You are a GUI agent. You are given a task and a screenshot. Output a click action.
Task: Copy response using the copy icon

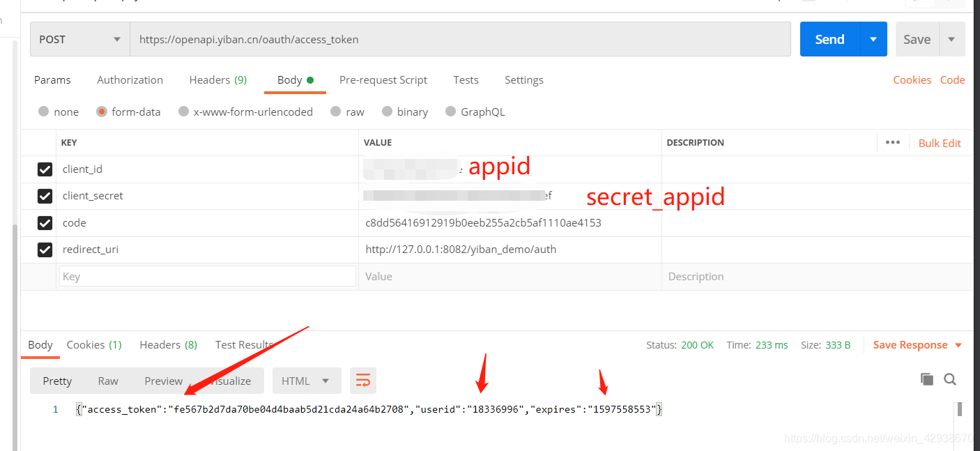tap(926, 379)
